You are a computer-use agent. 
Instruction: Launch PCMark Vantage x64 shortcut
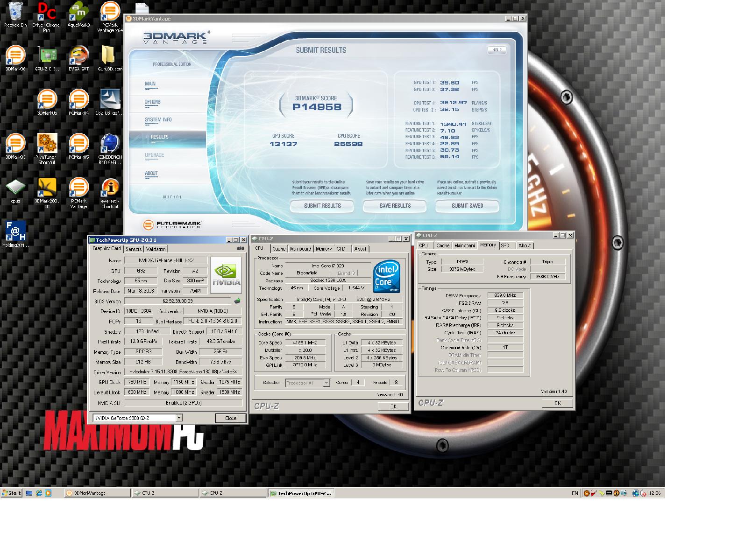point(110,17)
